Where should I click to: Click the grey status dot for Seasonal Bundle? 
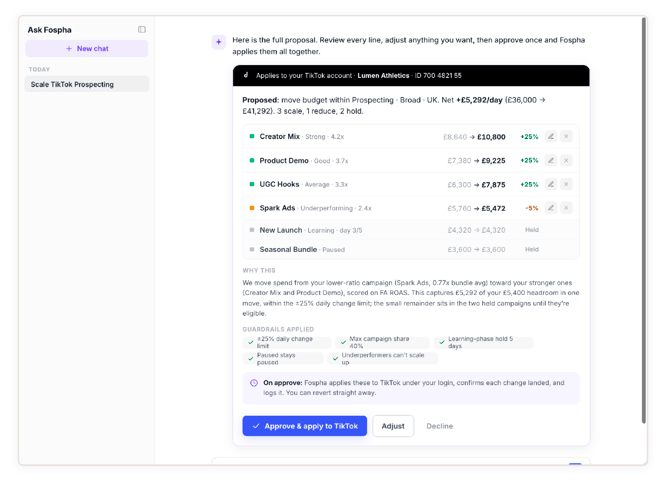coord(252,249)
